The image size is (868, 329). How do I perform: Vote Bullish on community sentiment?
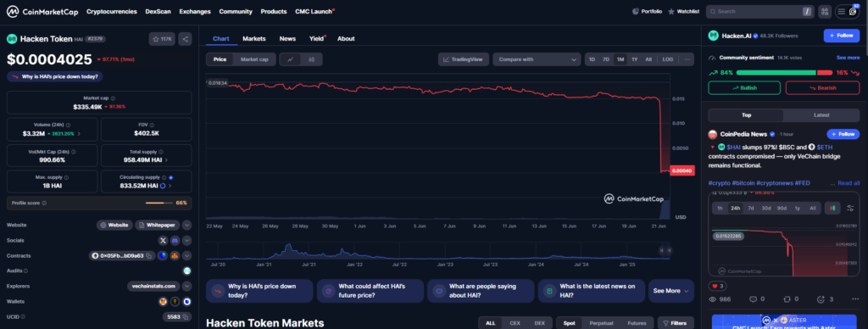[x=744, y=87]
